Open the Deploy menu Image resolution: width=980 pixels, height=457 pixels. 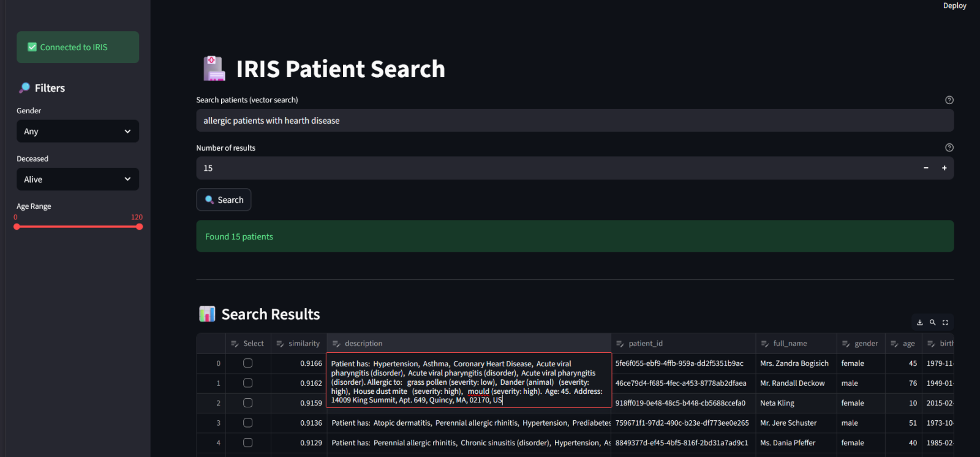954,6
